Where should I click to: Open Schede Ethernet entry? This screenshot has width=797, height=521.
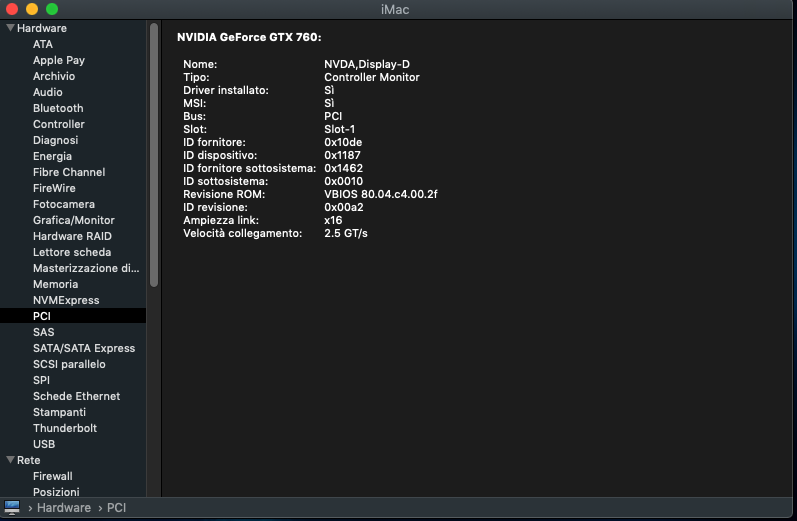click(76, 396)
